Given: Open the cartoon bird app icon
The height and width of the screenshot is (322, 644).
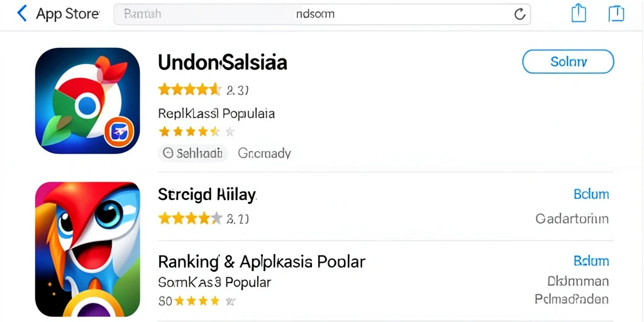Looking at the screenshot, I should (87, 249).
